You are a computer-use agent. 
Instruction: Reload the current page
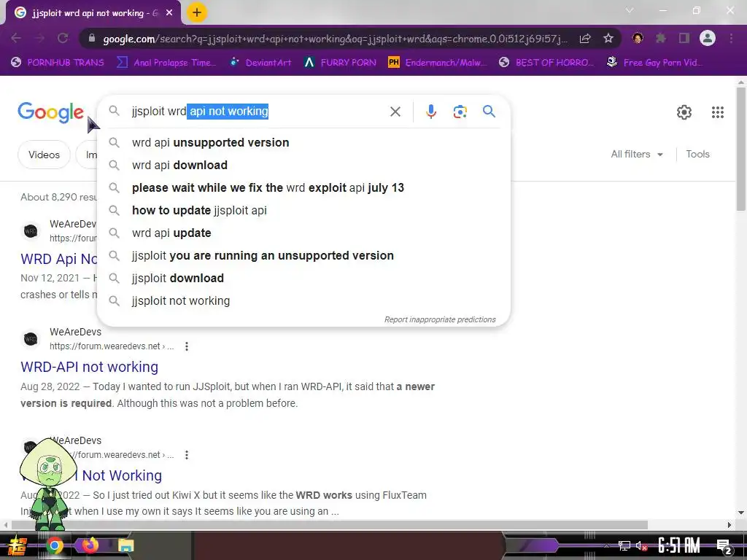(x=63, y=38)
